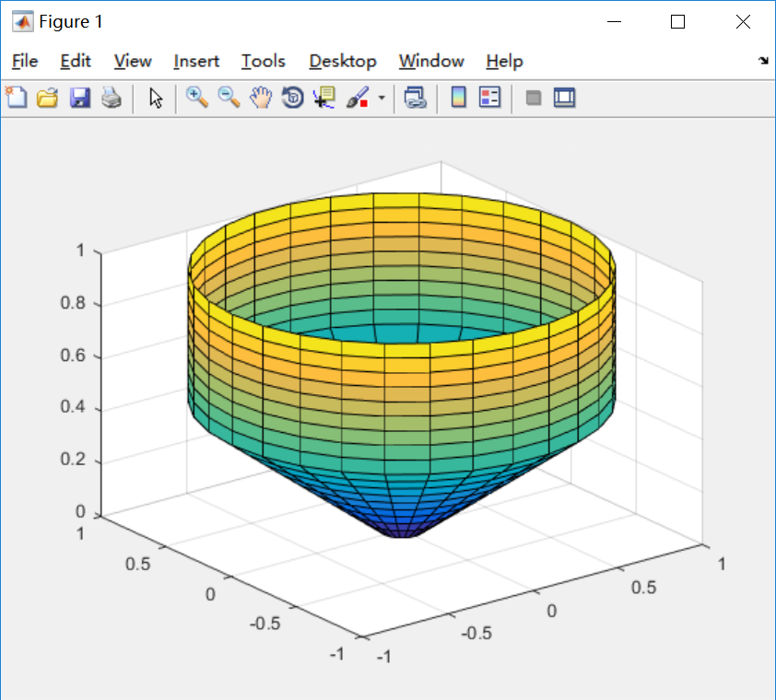Maximize the Figure 1 window

(x=677, y=22)
